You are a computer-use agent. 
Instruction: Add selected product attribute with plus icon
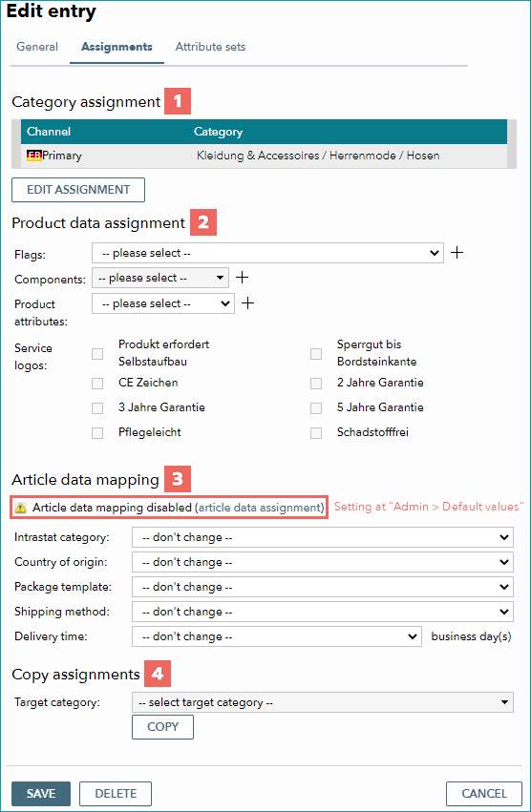point(248,302)
